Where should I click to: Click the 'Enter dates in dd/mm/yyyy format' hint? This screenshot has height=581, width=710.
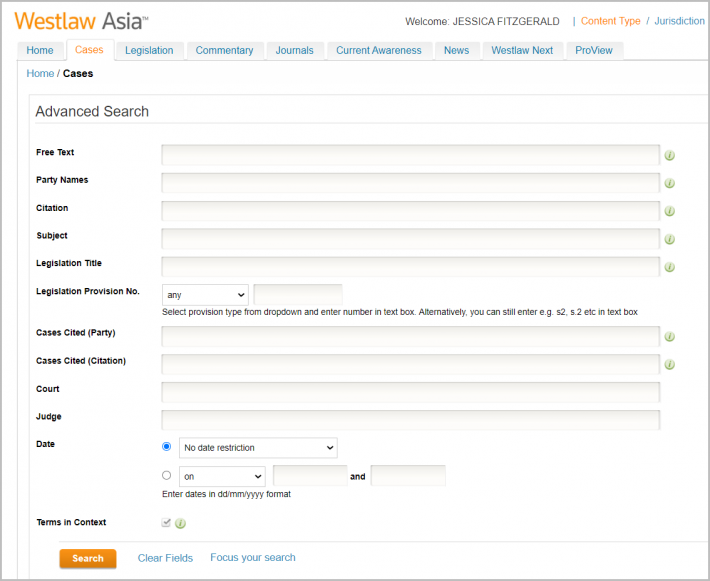(x=226, y=494)
